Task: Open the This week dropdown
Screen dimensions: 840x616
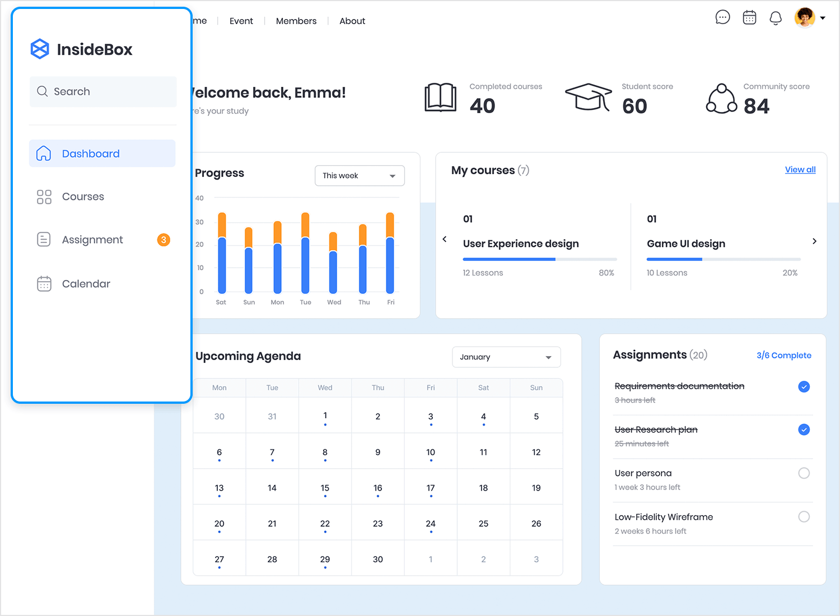Action: tap(360, 176)
